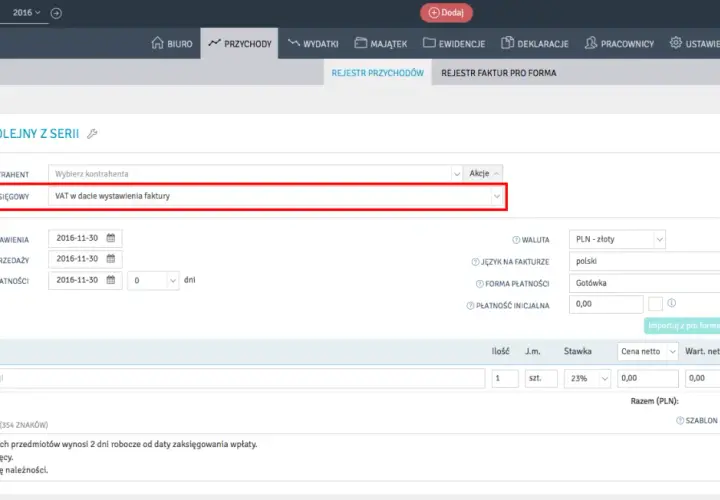Click the house icon next to BIURO
The height and width of the screenshot is (500, 720).
(x=158, y=43)
